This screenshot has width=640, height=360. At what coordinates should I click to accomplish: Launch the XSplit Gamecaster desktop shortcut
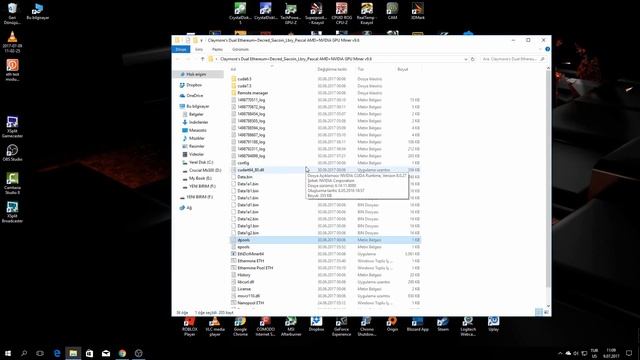tap(12, 127)
